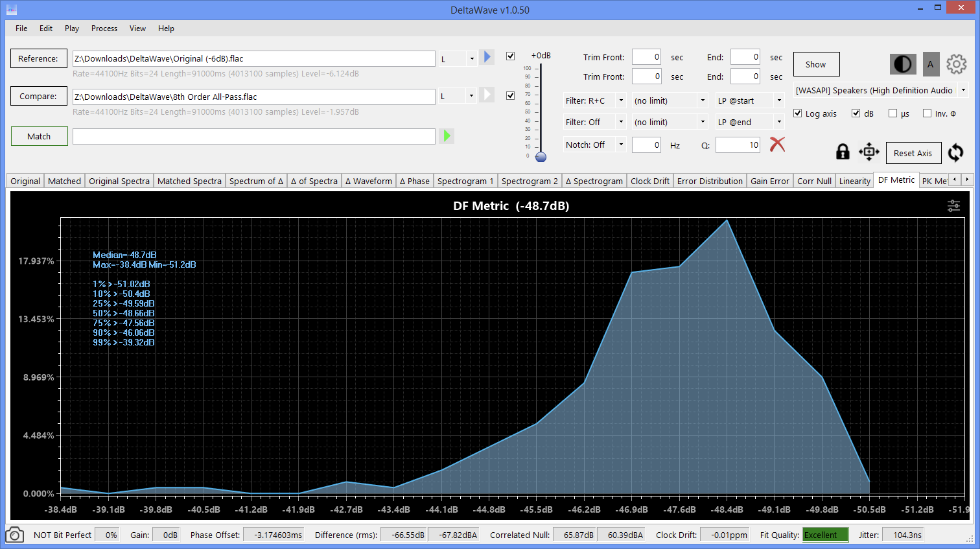Switch to the Δ Waveform tab
980x549 pixels.
pos(368,181)
